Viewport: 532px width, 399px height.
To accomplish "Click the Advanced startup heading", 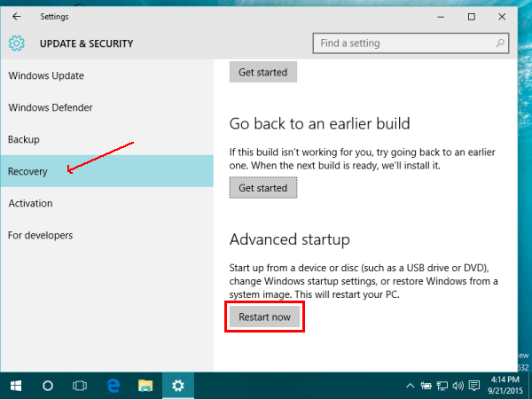I will coord(289,240).
